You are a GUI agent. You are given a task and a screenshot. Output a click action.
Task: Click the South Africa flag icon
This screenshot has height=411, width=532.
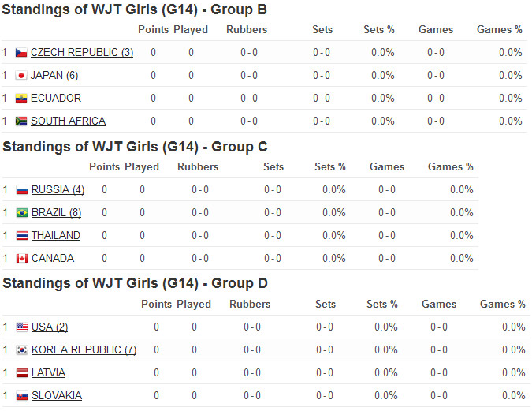click(21, 121)
